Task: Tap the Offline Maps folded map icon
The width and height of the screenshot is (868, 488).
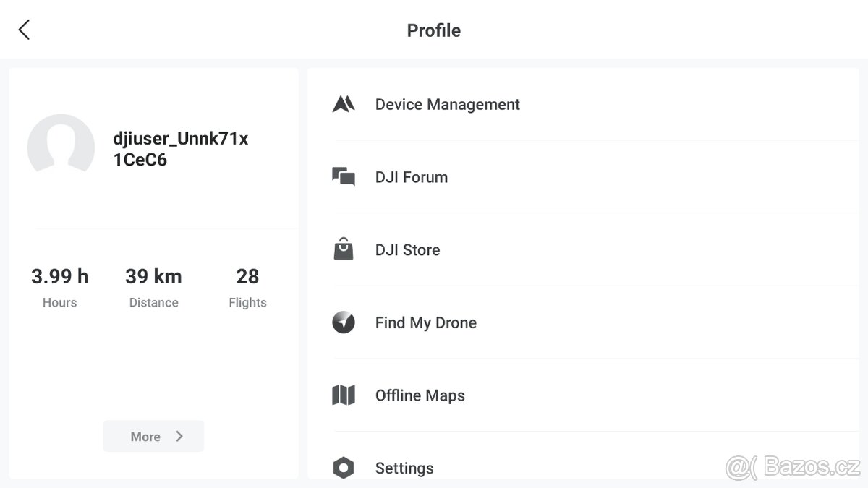Action: tap(344, 395)
